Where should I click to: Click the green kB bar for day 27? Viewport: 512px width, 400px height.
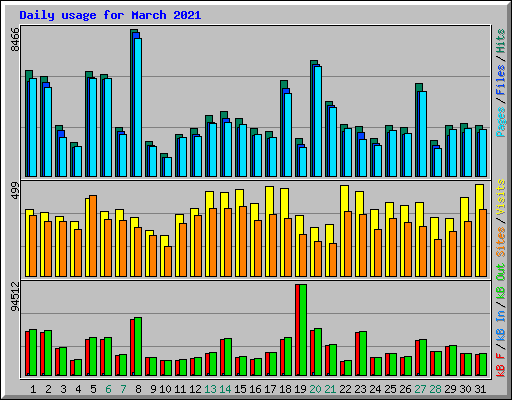423,358
